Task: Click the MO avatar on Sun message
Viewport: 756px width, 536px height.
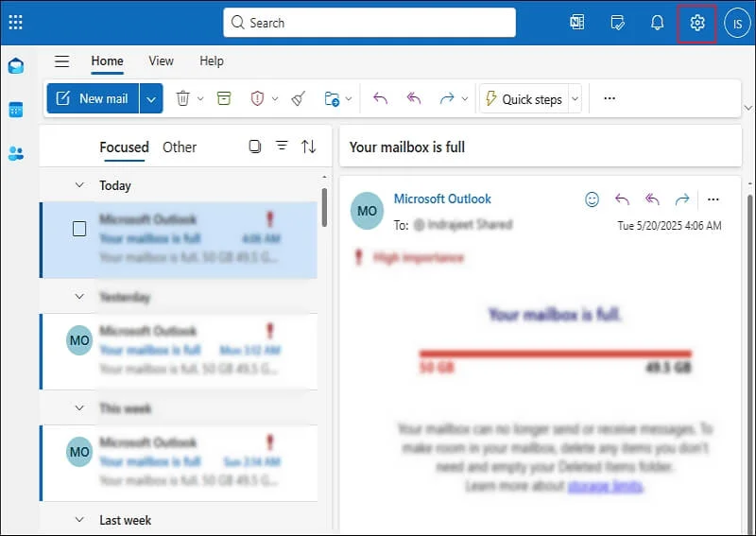Action: click(79, 452)
